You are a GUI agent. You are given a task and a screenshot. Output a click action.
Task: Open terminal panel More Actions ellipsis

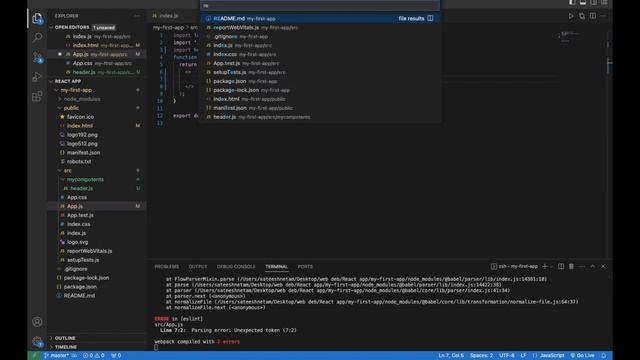point(582,266)
